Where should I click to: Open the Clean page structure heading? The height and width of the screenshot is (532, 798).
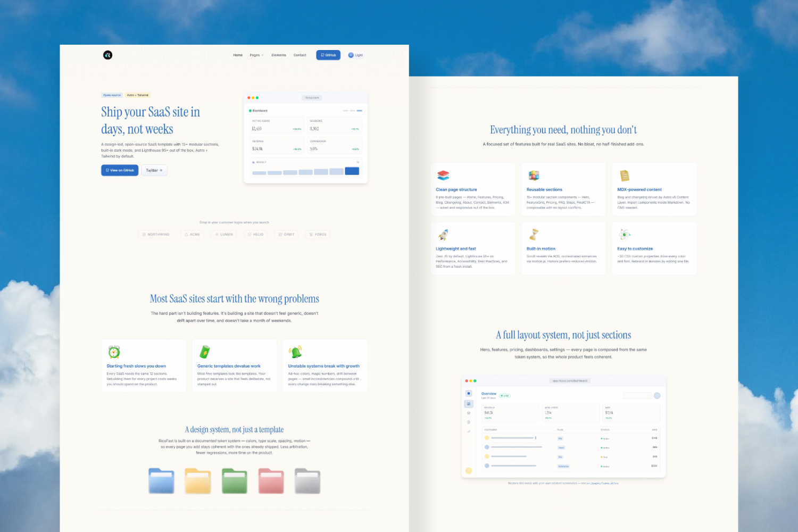click(456, 189)
